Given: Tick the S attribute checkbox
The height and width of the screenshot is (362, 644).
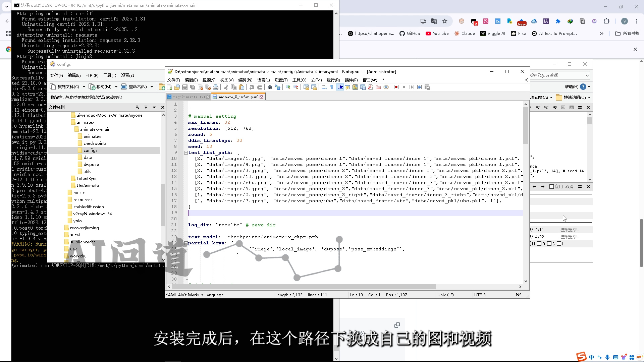Looking at the screenshot, I should pos(549,244).
